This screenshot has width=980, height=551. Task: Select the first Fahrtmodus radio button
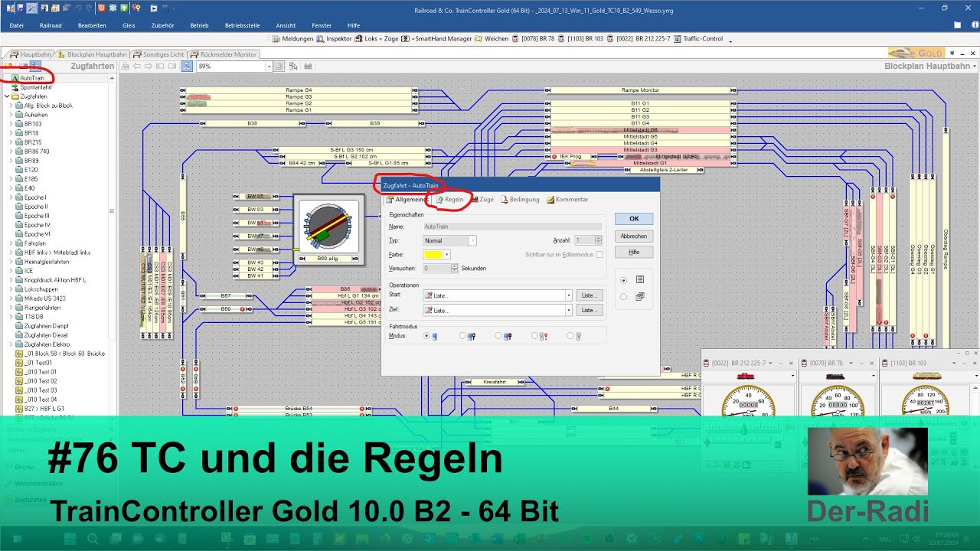tap(426, 336)
